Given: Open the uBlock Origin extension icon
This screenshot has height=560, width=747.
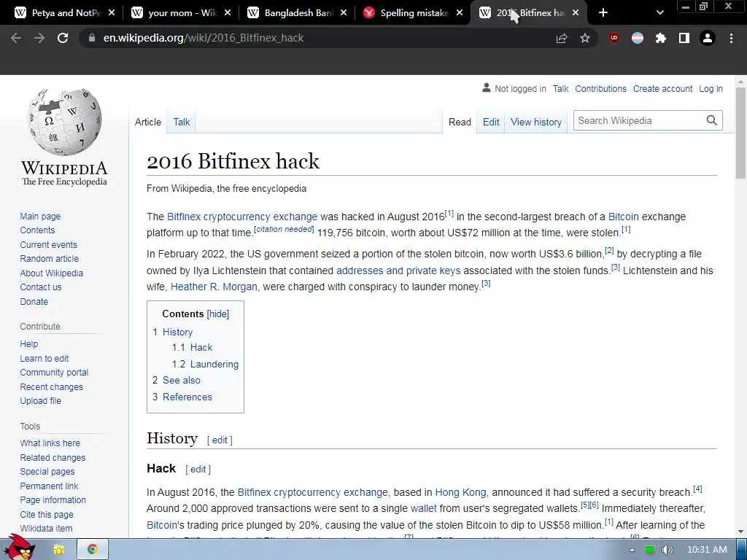Looking at the screenshot, I should point(614,38).
